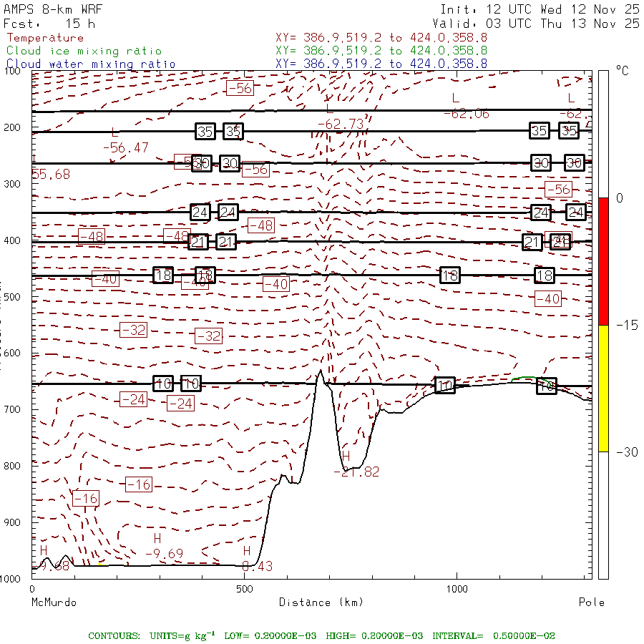This screenshot has height=644, width=644.
Task: Click the red XY coordinates line
Action: [381, 38]
